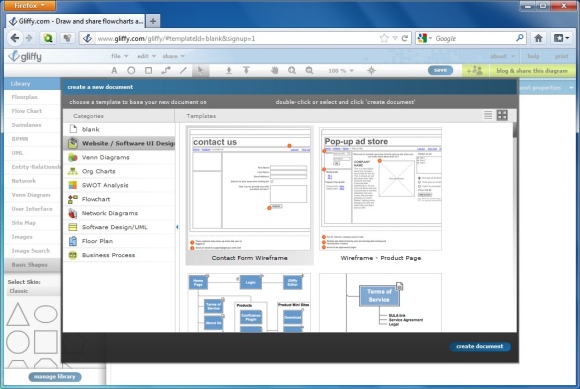This screenshot has height=389, width=580.
Task: Select the Floor Plan category
Action: click(x=119, y=241)
